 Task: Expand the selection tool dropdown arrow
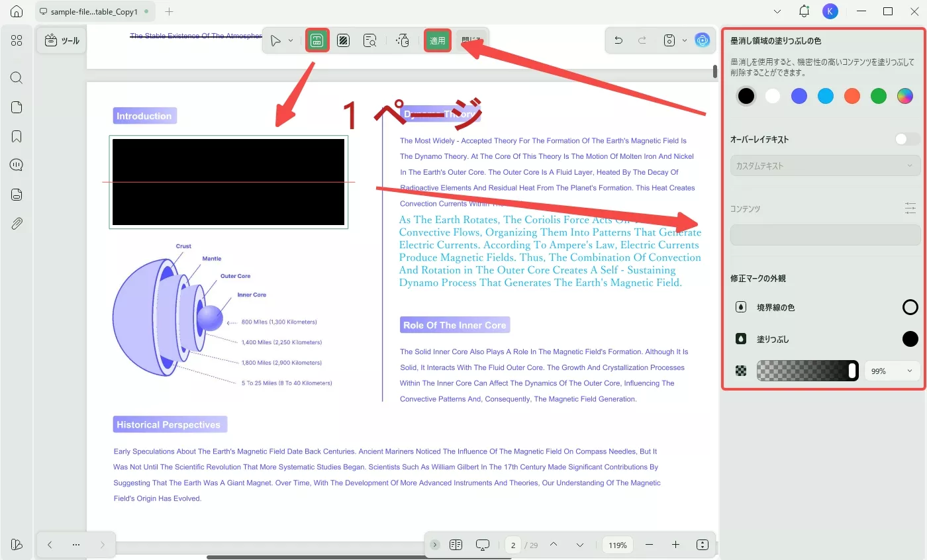click(x=291, y=41)
